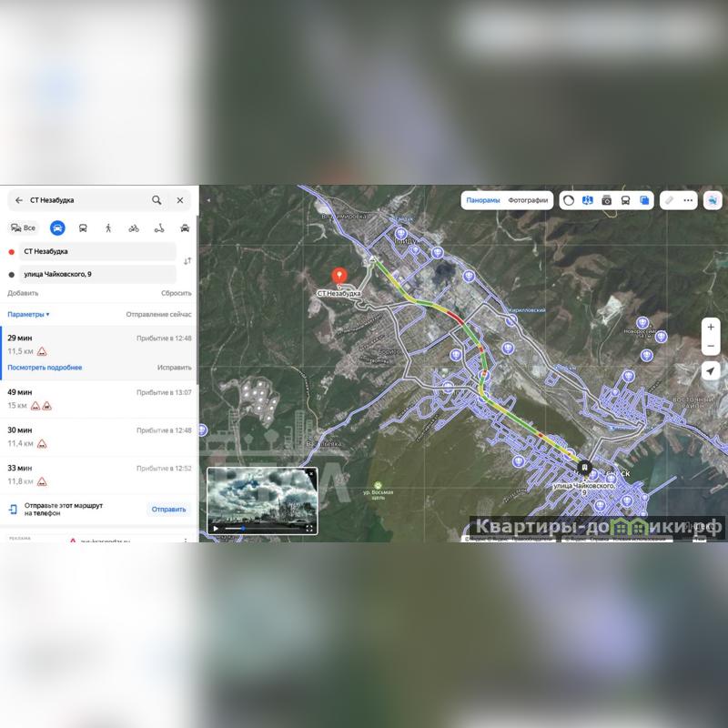This screenshot has width=728, height=728.
Task: Click the Посмотреть подробнее link
Action: pyautogui.click(x=45, y=368)
